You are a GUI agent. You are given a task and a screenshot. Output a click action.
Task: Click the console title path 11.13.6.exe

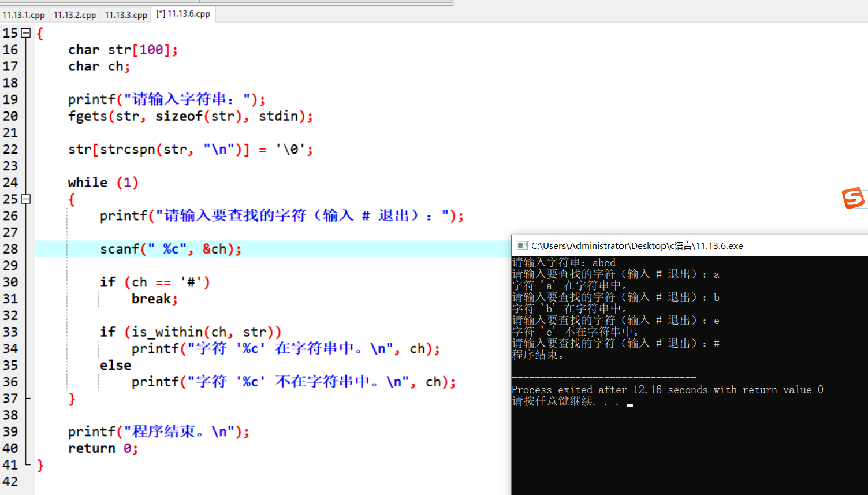637,245
